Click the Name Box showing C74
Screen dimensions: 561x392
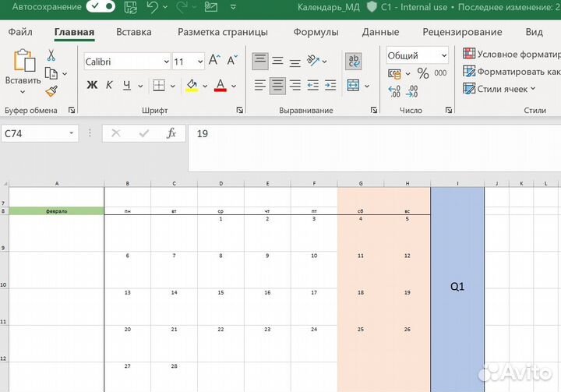(40, 133)
